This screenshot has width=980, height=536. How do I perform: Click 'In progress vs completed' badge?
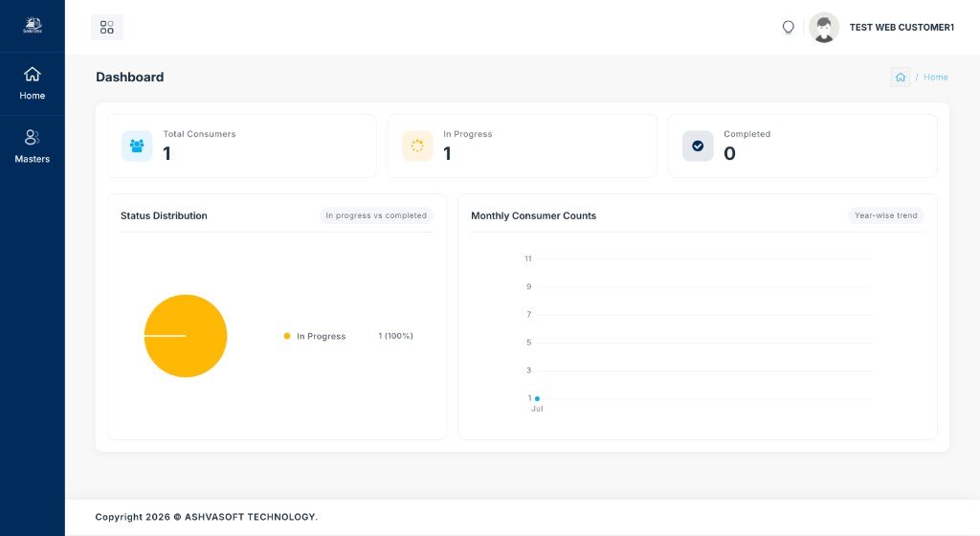point(376,215)
